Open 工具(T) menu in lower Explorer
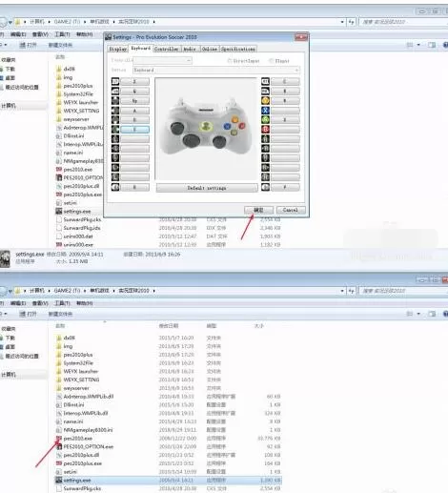 tap(62, 303)
